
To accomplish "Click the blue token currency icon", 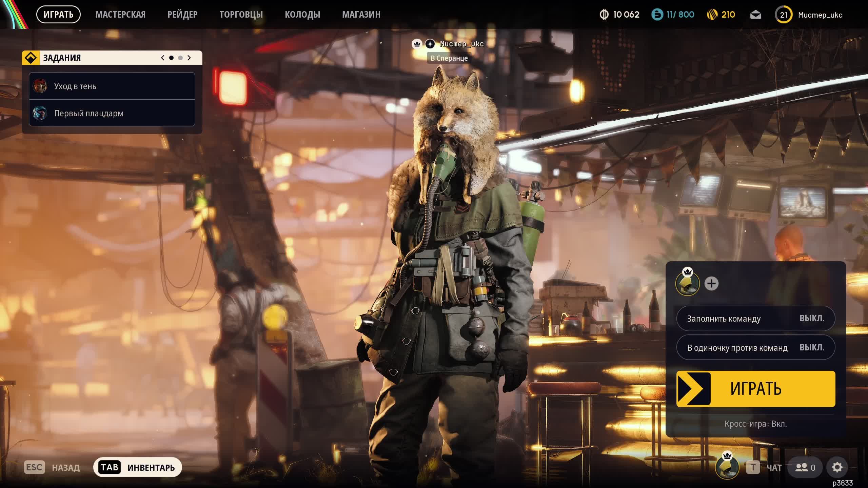I will pyautogui.click(x=657, y=15).
